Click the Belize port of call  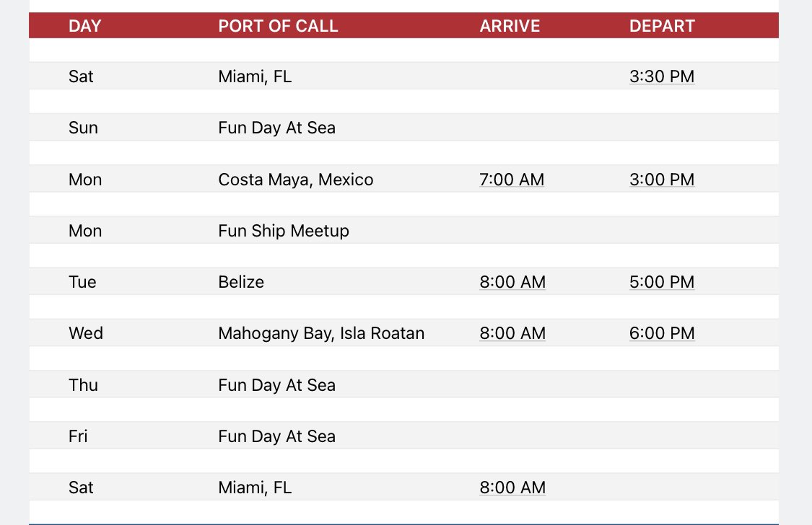pos(241,282)
